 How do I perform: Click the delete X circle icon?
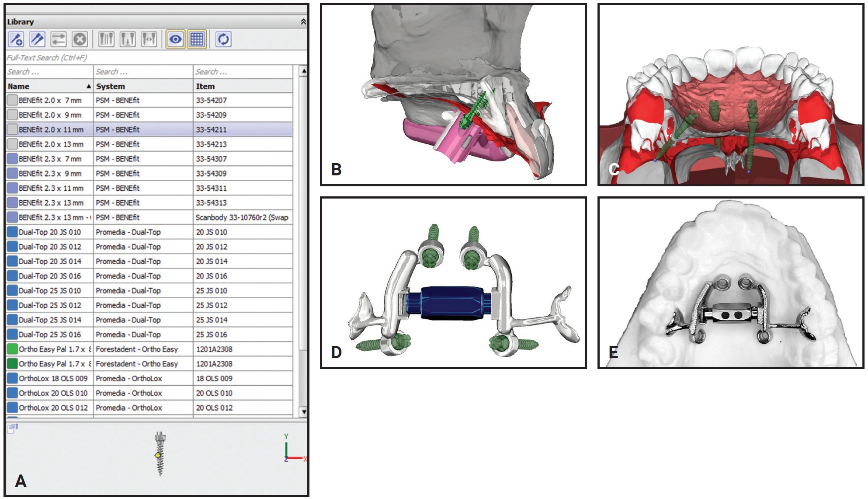point(80,39)
